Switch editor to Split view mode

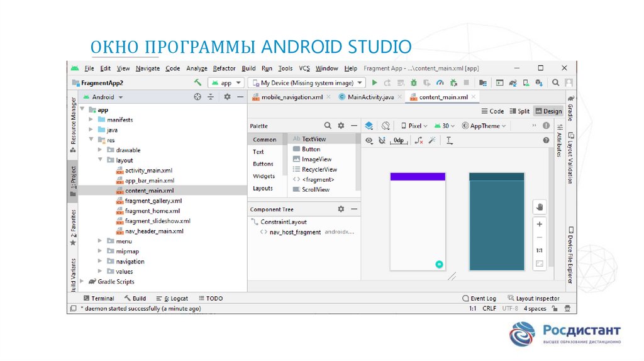click(x=519, y=111)
